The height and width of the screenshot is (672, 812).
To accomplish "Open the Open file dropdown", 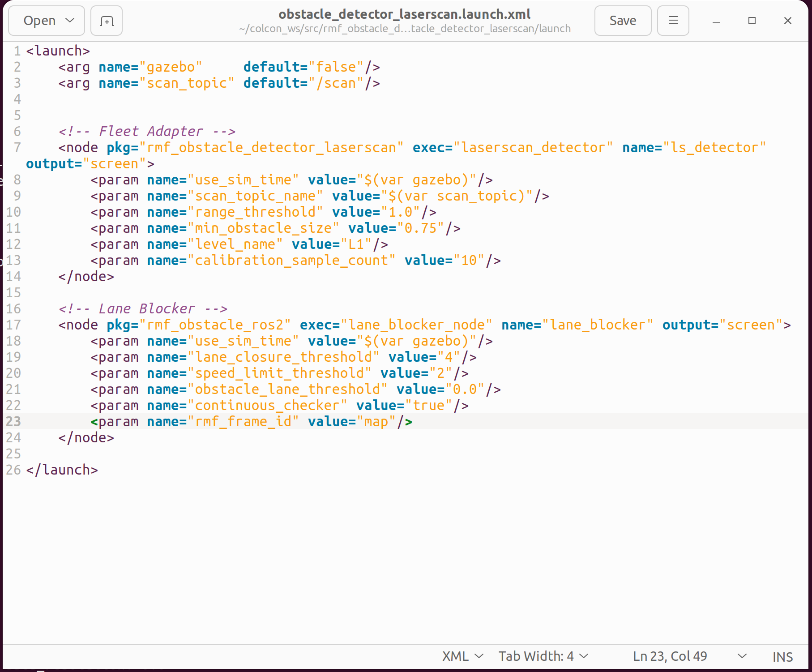I will [x=47, y=21].
